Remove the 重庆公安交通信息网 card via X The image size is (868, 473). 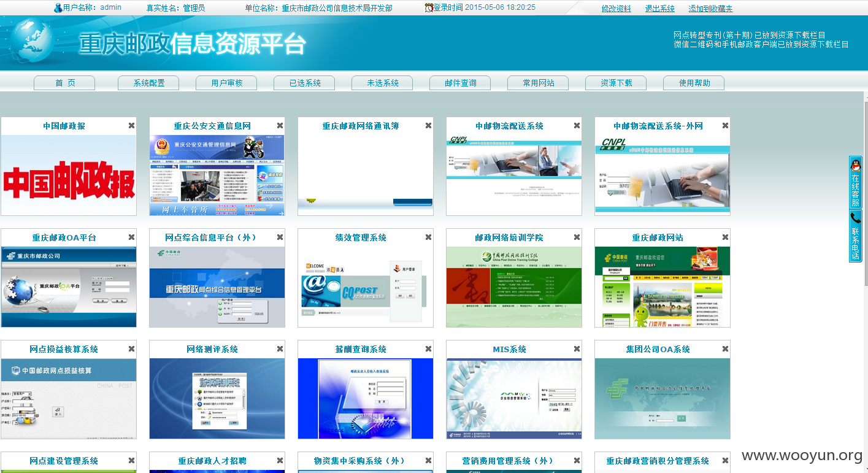(x=280, y=125)
